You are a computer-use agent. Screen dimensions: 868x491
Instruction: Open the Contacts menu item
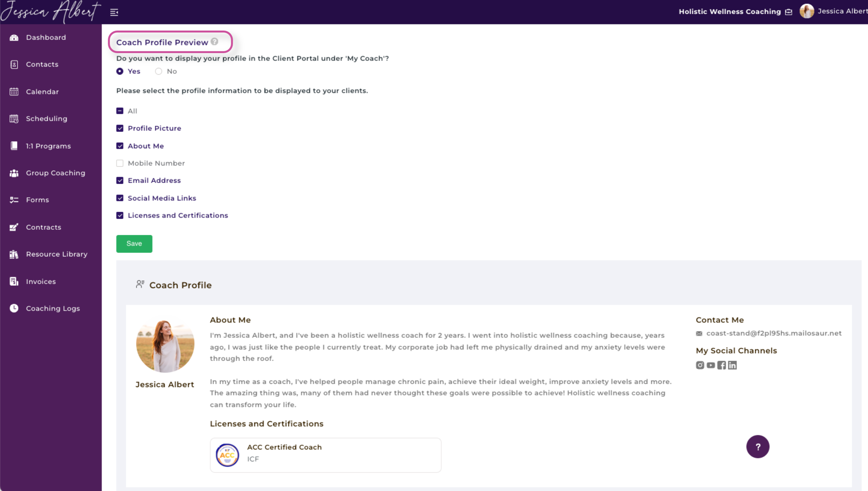(x=51, y=64)
